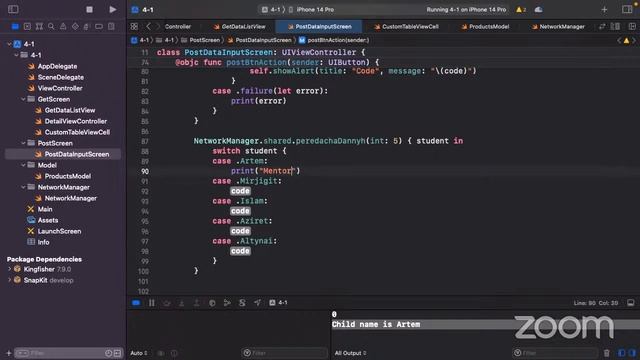
Task: Switch to the PostDataInputScreen tab
Action: [319, 27]
